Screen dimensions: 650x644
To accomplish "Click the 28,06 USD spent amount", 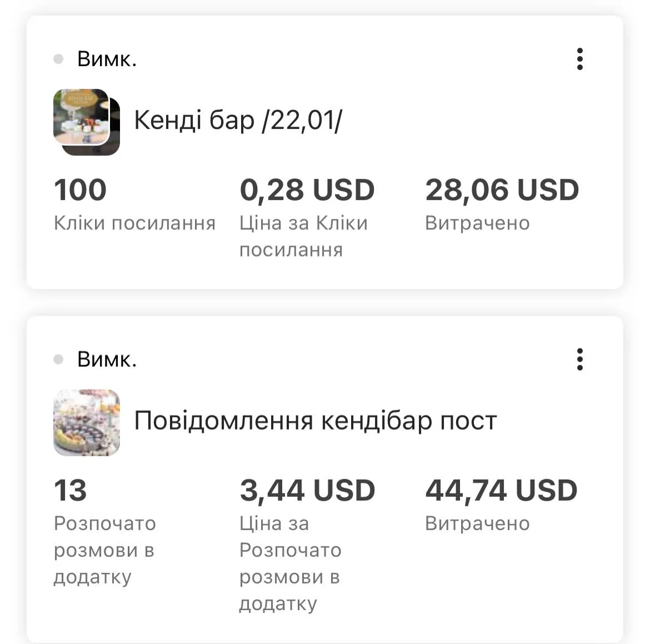I will point(501,189).
